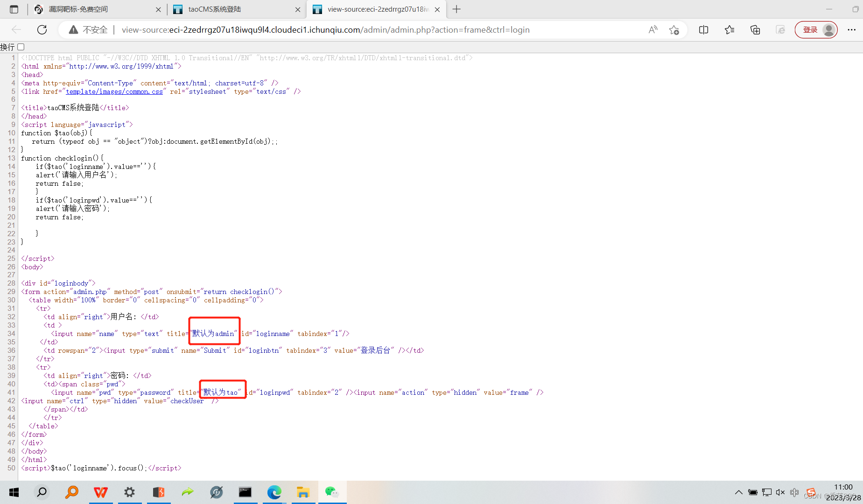Click the 默认为tao title value
863x504 pixels.
[220, 392]
